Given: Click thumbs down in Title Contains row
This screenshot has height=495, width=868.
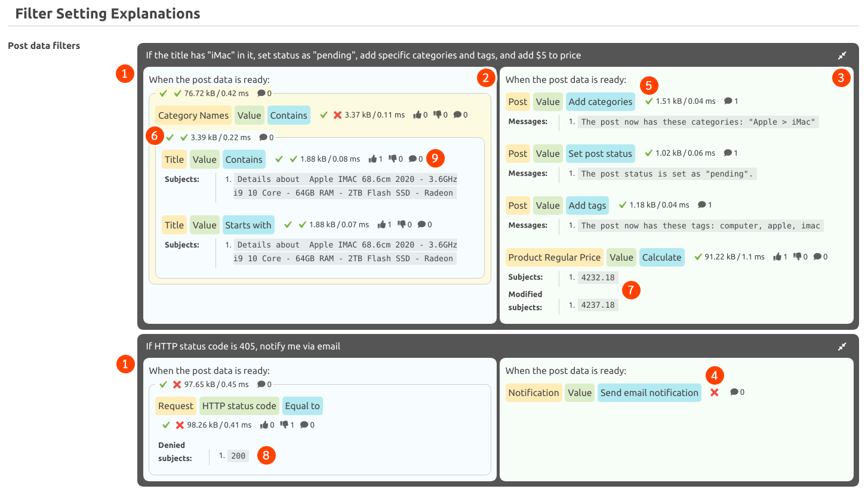Looking at the screenshot, I should tap(393, 159).
